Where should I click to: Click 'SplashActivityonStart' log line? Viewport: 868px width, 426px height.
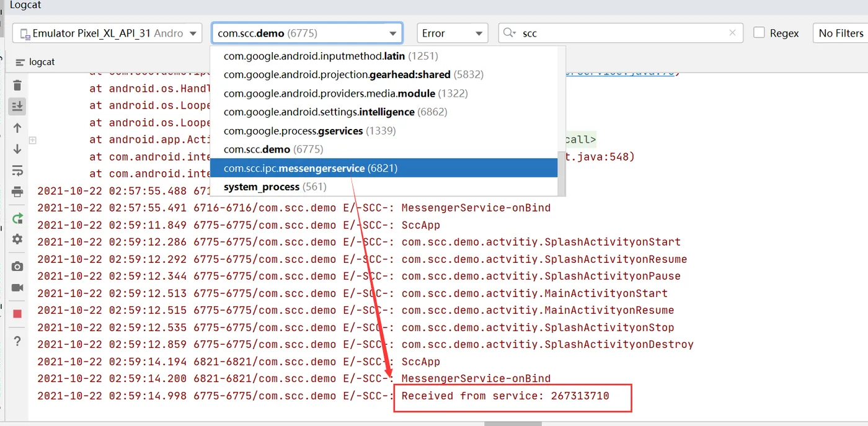[359, 242]
